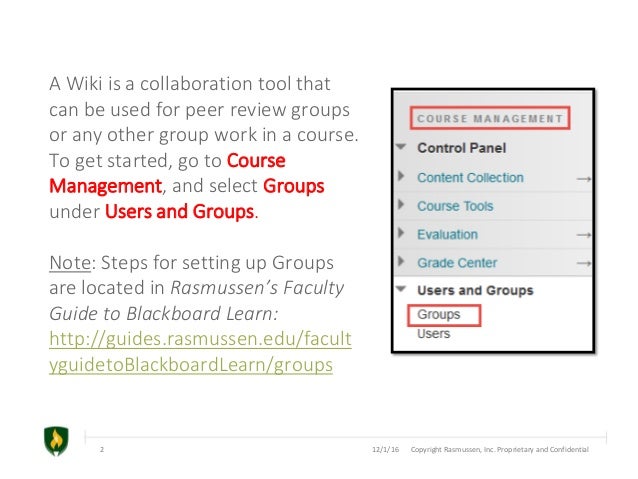Click the 12/1/16 date in footer
Image resolution: width=638 pixels, height=479 pixels.
click(x=385, y=449)
